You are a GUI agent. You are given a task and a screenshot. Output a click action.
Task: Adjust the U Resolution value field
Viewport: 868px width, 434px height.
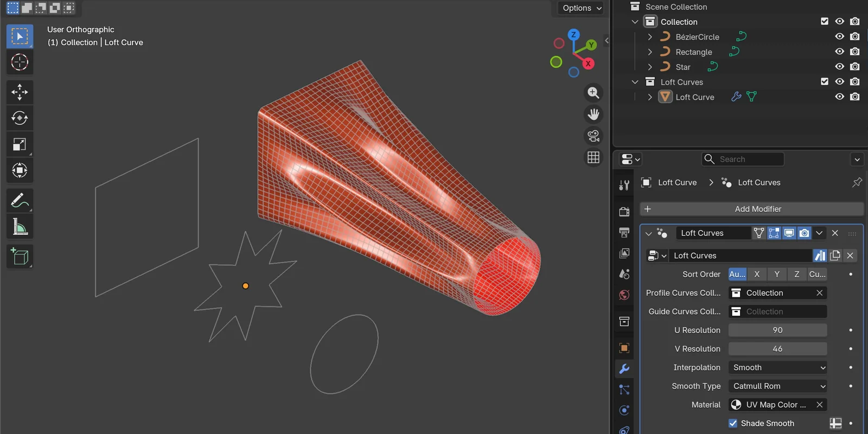pos(777,330)
